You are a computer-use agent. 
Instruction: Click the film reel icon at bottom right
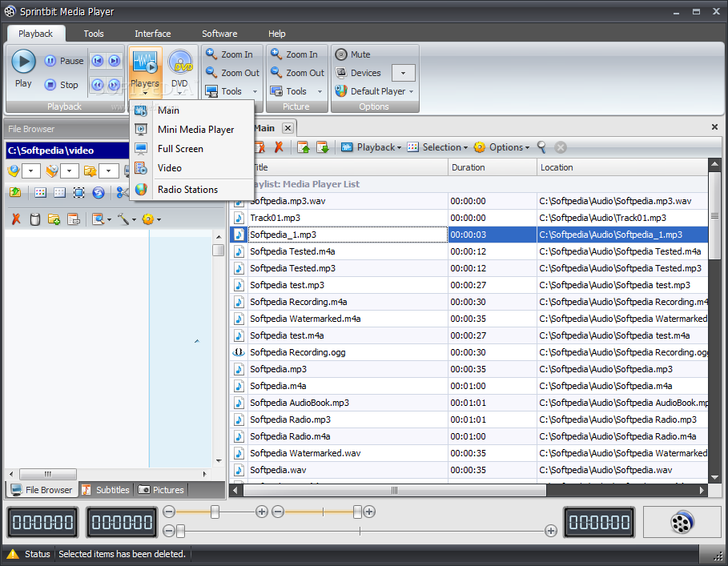(x=682, y=523)
